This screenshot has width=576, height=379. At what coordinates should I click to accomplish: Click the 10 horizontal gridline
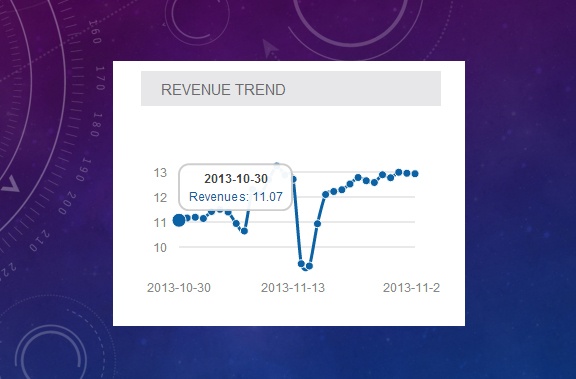click(x=297, y=247)
